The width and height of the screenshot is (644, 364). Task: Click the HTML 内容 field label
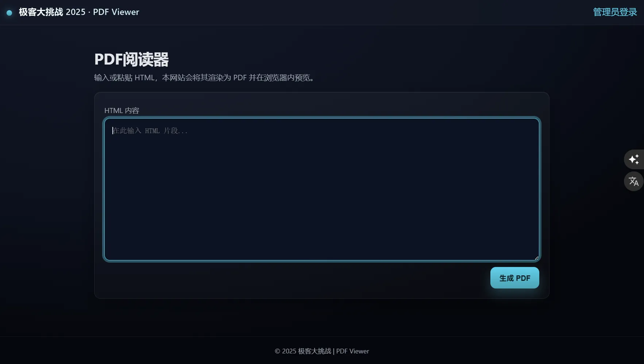tap(122, 111)
